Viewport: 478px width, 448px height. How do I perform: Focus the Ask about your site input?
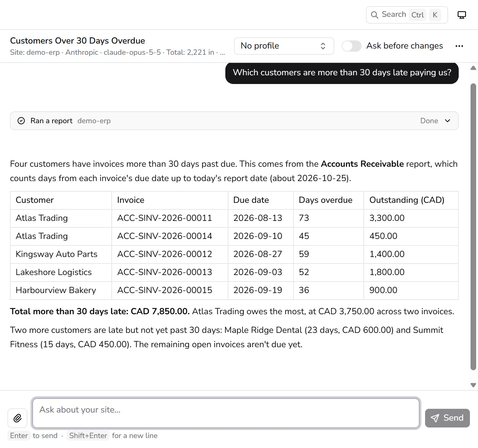coord(226,413)
